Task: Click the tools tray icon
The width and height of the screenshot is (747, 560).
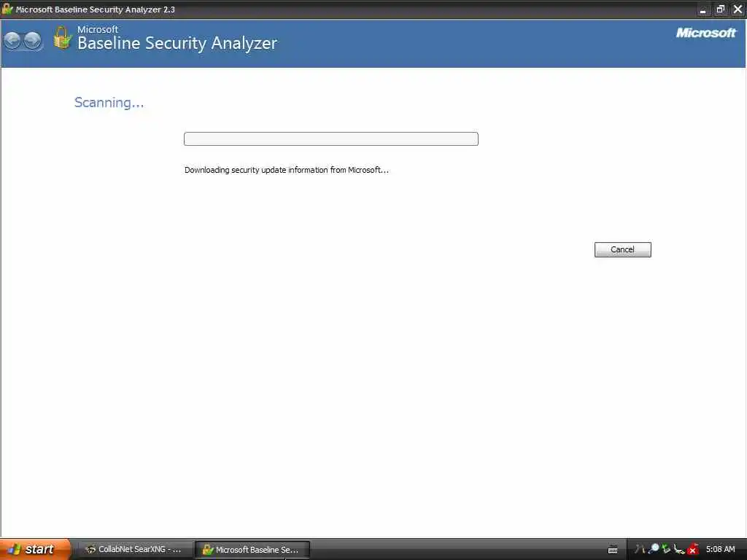Action: pyautogui.click(x=640, y=549)
